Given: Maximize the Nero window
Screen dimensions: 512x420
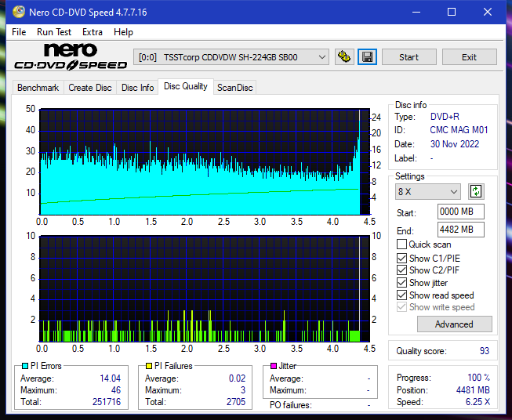Looking at the screenshot, I should 452,12.
